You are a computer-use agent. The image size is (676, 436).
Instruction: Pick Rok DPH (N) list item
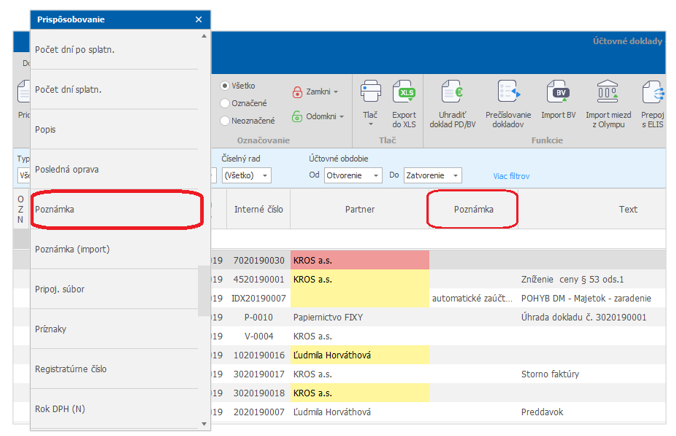(x=114, y=409)
